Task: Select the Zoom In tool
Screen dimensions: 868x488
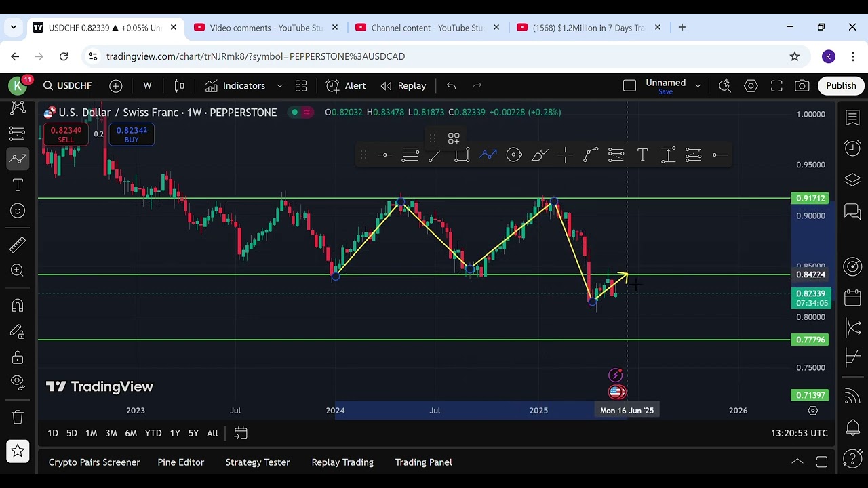Action: pyautogui.click(x=18, y=270)
